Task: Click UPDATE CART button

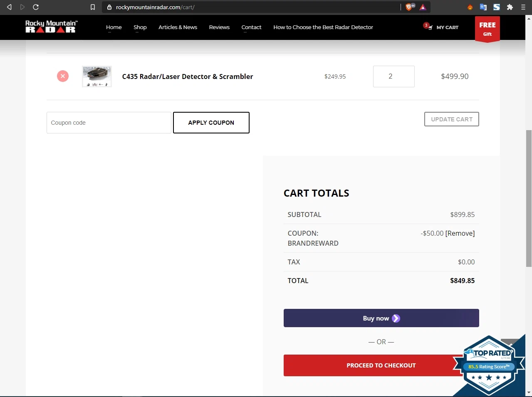Action: [x=452, y=119]
